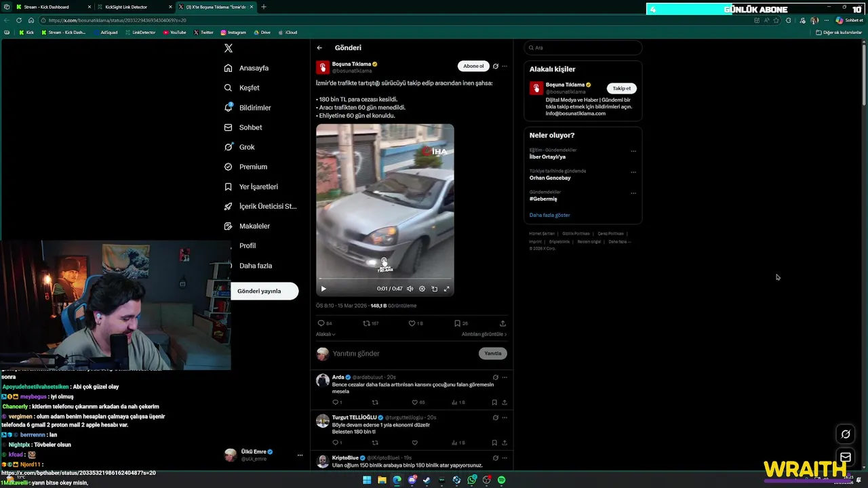
Task: Click the X logo in the sidebar
Action: tap(229, 48)
